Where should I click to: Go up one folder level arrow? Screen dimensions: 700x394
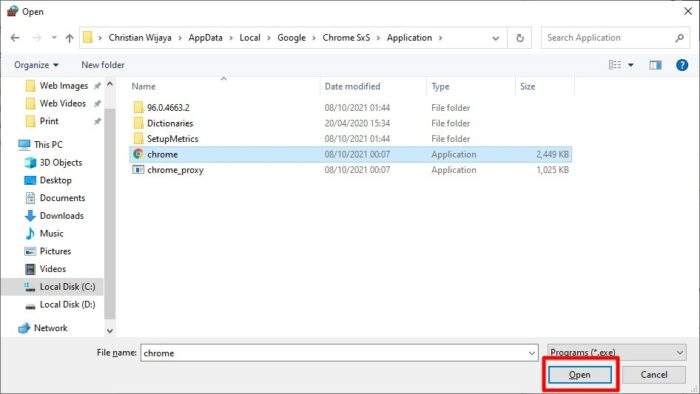tap(69, 38)
